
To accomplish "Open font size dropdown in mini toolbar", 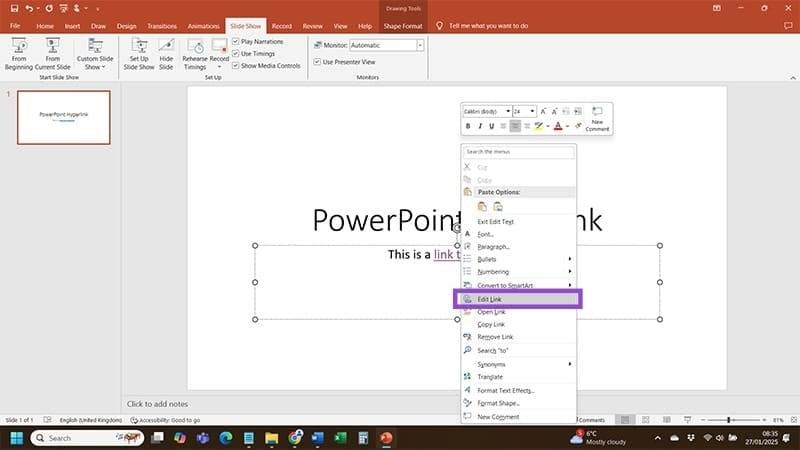I will (532, 111).
